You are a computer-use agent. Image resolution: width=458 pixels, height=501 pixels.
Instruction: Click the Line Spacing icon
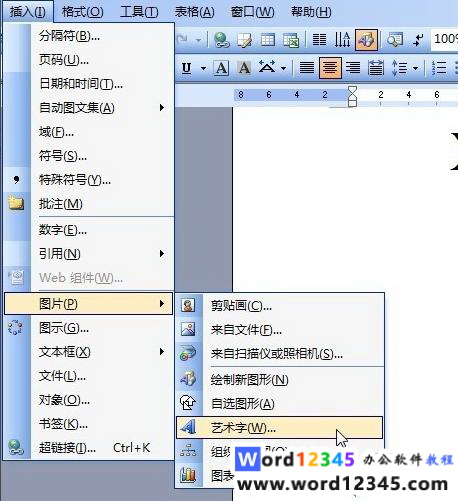pos(400,68)
